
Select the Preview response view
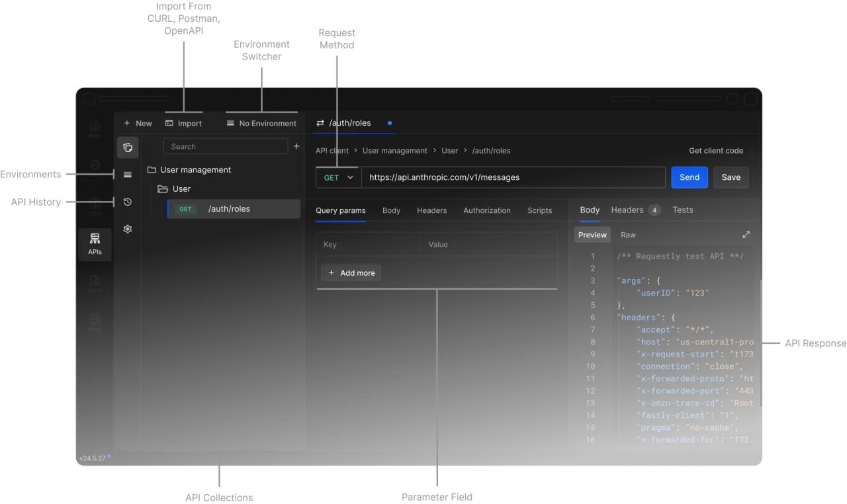tap(592, 235)
